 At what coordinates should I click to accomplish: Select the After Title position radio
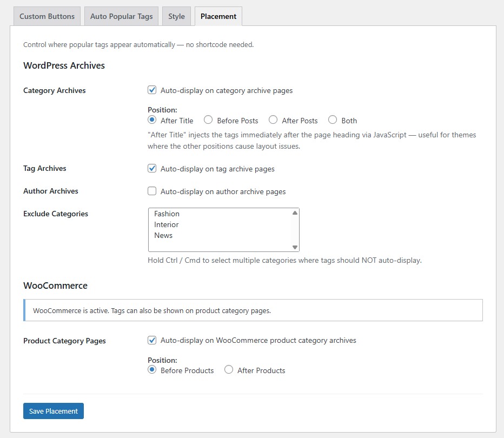(x=152, y=120)
